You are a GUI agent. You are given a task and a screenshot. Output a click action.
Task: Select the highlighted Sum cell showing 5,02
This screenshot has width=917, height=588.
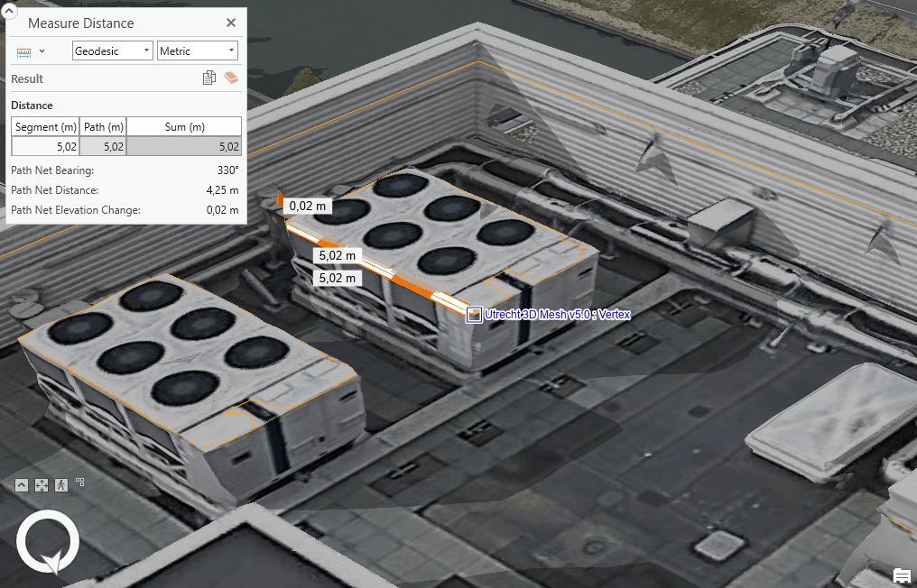[184, 145]
